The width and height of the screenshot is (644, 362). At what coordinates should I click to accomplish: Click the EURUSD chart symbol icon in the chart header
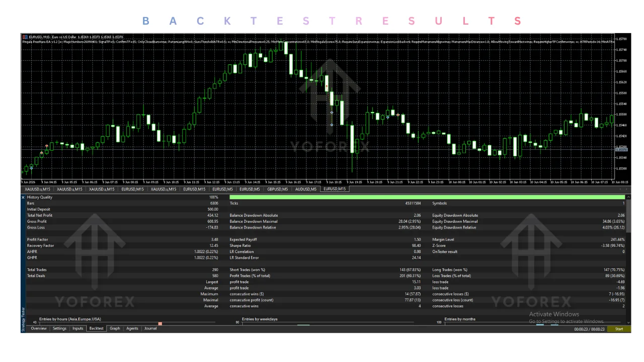click(x=25, y=37)
